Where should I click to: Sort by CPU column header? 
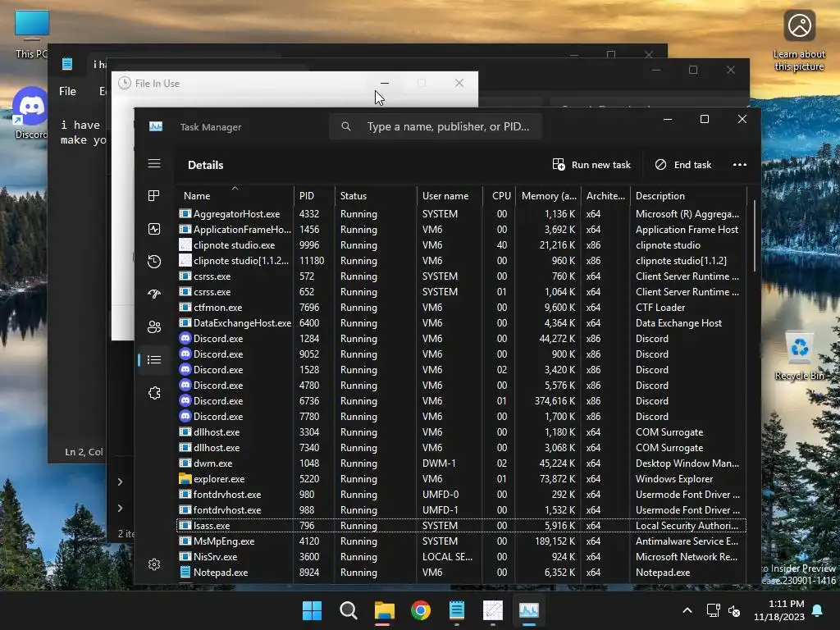[x=500, y=195]
